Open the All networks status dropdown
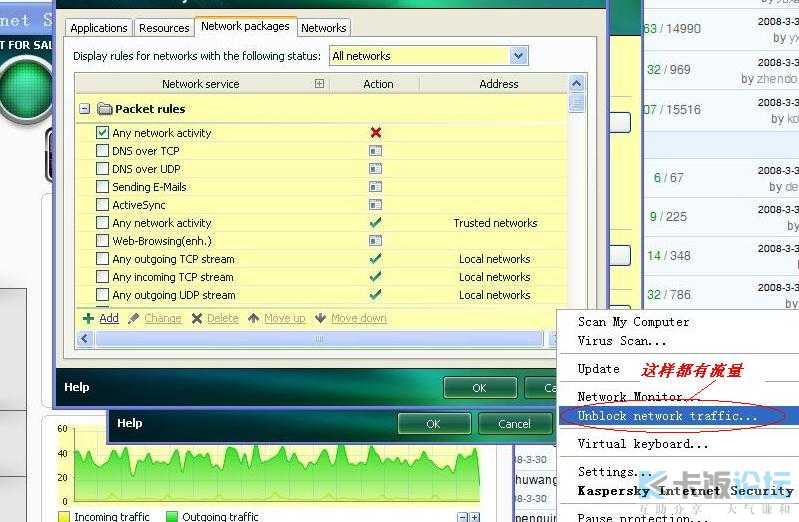799x522 pixels. [429, 56]
